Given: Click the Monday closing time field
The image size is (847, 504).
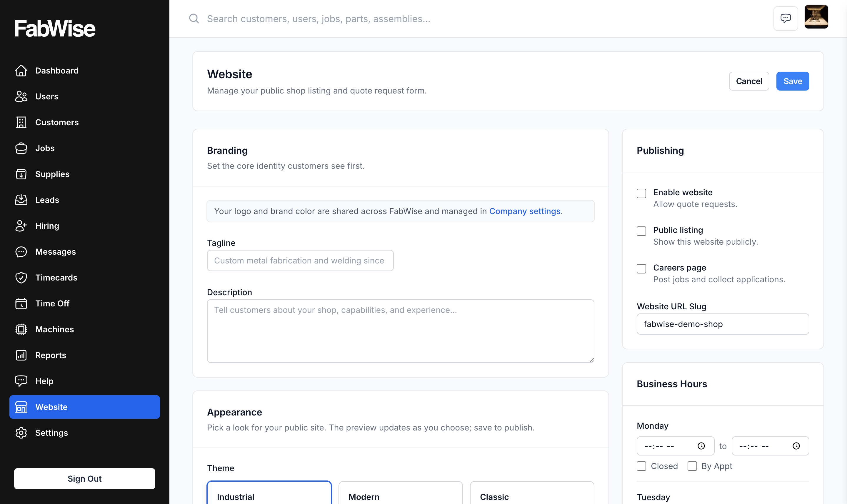Looking at the screenshot, I should 770,446.
